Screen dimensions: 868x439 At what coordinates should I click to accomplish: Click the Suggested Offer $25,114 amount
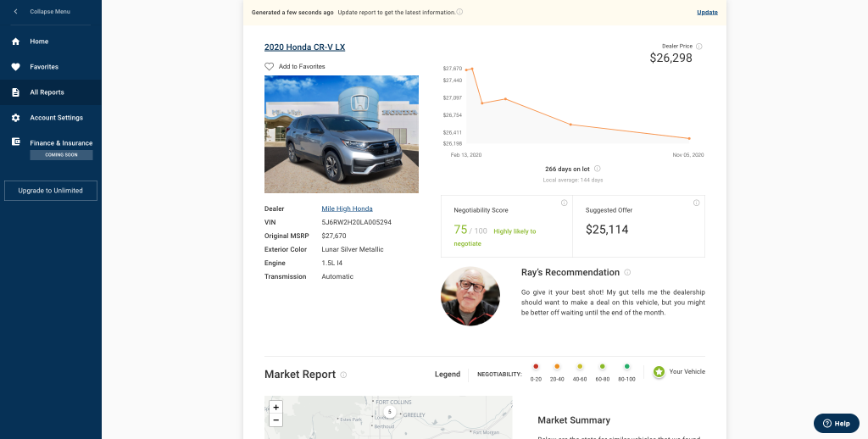coord(607,230)
